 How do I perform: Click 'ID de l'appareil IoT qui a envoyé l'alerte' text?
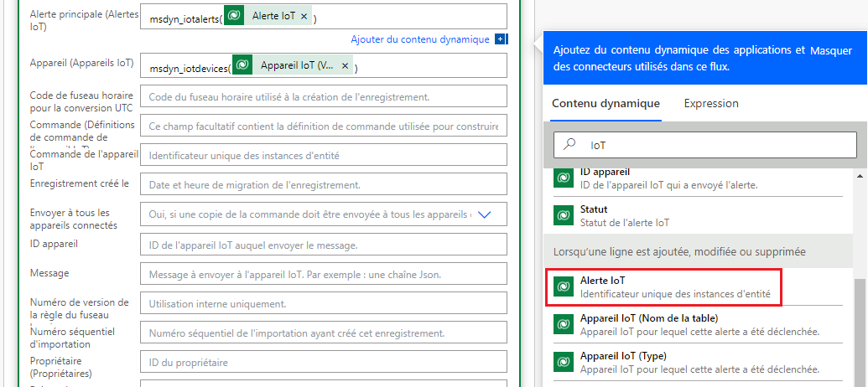(668, 184)
